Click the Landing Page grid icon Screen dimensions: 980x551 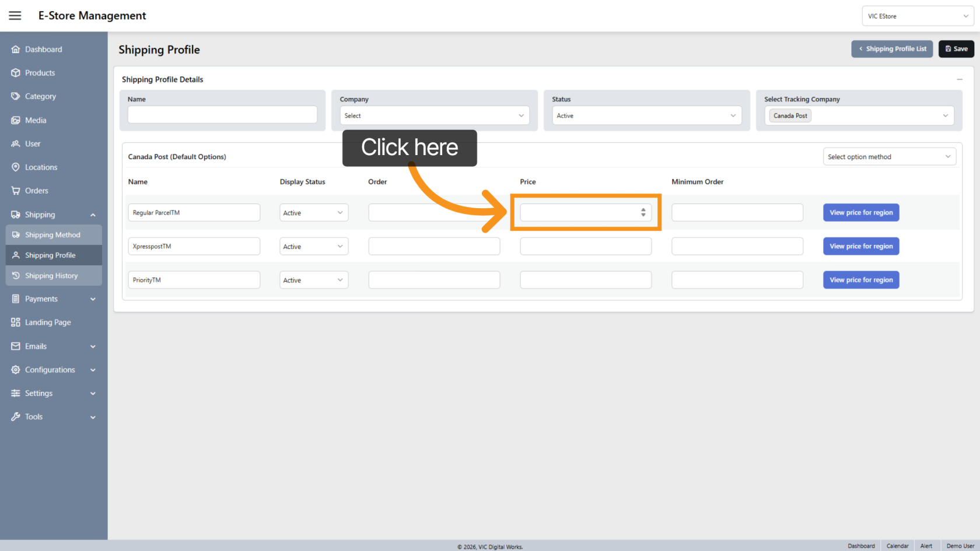(x=16, y=322)
